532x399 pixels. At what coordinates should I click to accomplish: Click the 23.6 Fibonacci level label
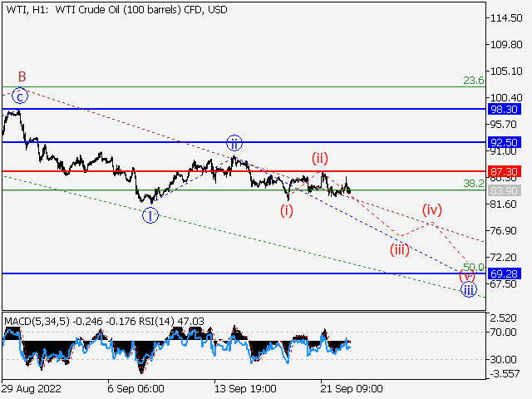[x=474, y=81]
